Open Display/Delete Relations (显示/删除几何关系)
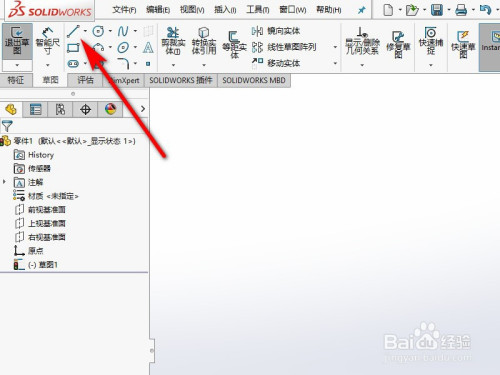Viewport: 500px width, 375px height. pyautogui.click(x=362, y=41)
